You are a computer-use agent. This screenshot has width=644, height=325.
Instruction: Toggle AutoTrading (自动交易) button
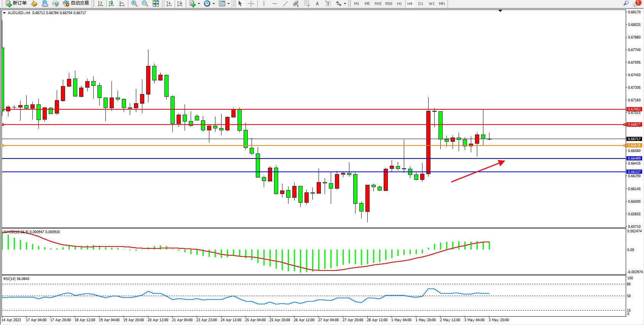click(76, 3)
